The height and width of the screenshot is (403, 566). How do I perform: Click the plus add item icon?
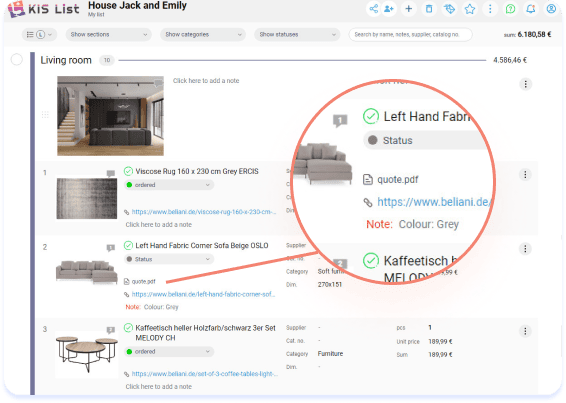click(409, 8)
